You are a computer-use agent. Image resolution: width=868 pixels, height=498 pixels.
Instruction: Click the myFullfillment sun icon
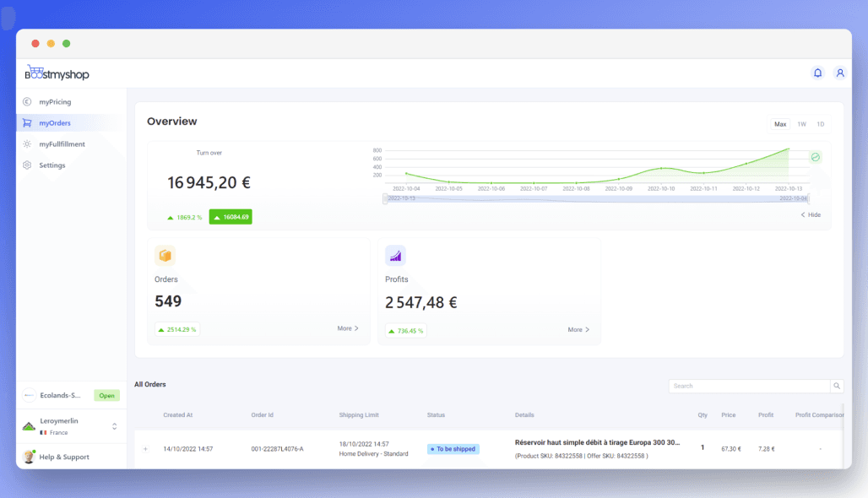(27, 143)
